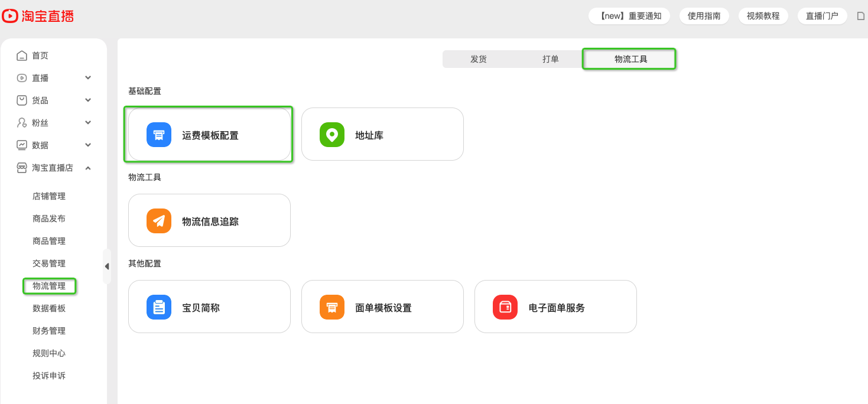Click the 粉丝 person icon in sidebar
Viewport: 868px width, 404px height.
[x=22, y=123]
